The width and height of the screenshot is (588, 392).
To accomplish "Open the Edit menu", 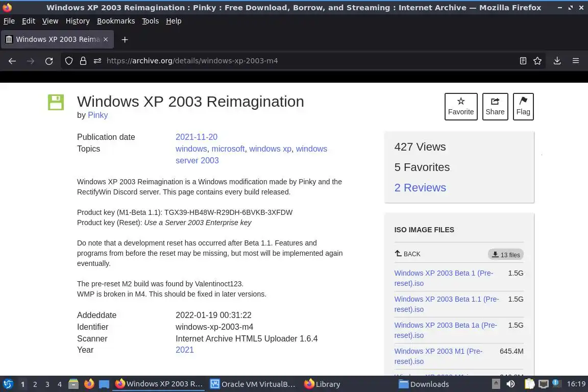I will click(29, 21).
